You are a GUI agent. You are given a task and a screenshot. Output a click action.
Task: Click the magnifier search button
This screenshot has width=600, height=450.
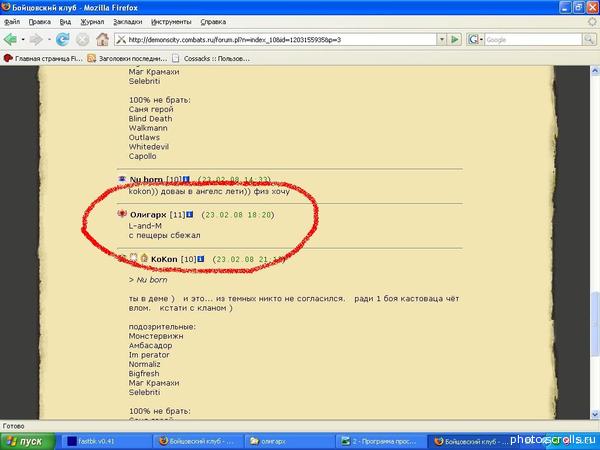(x=589, y=39)
